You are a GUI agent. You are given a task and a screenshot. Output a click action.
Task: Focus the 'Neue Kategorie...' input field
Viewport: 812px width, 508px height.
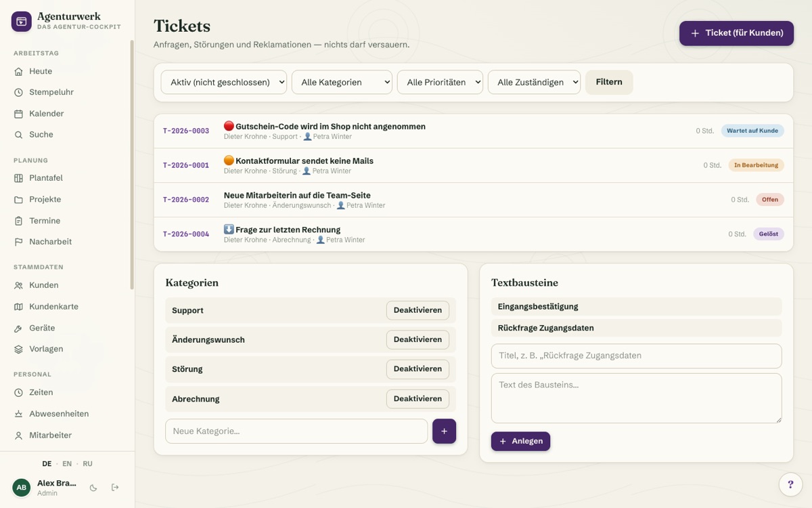[x=296, y=431]
